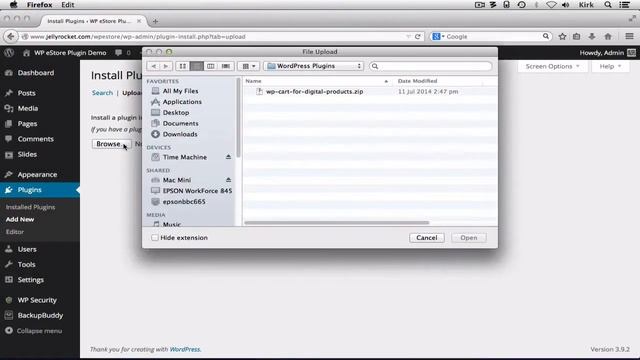Open plugin Editor submenu link
This screenshot has width=640, height=360.
click(x=15, y=232)
